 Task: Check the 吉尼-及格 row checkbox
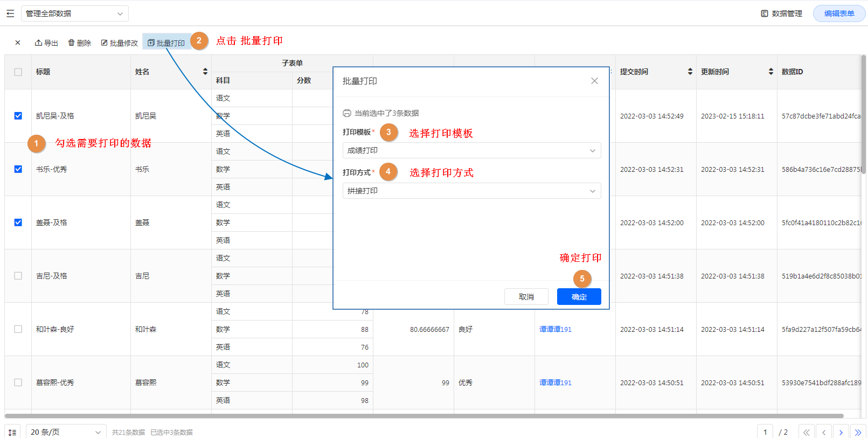tap(18, 276)
